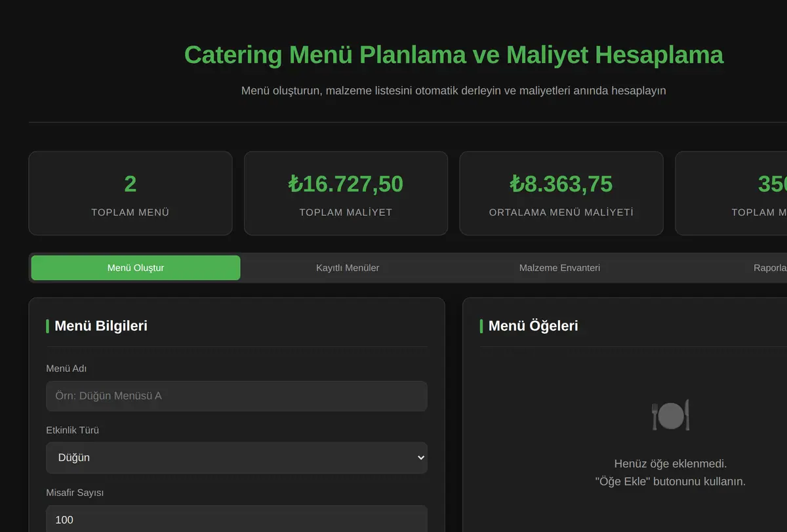The image size is (787, 532).
Task: Open the Malzeme Envanteri tab
Action: click(559, 268)
